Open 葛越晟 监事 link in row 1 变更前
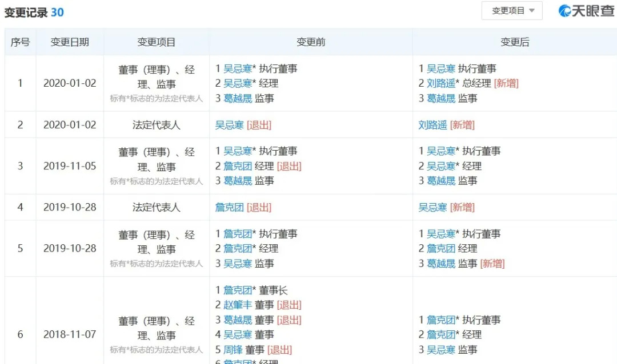The width and height of the screenshot is (617, 364). click(x=238, y=98)
